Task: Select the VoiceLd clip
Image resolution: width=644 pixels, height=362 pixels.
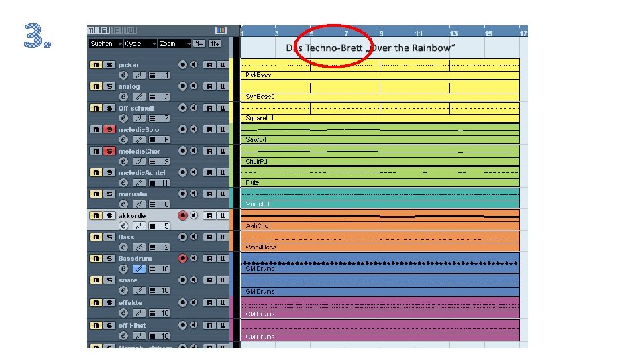Action: (380, 198)
